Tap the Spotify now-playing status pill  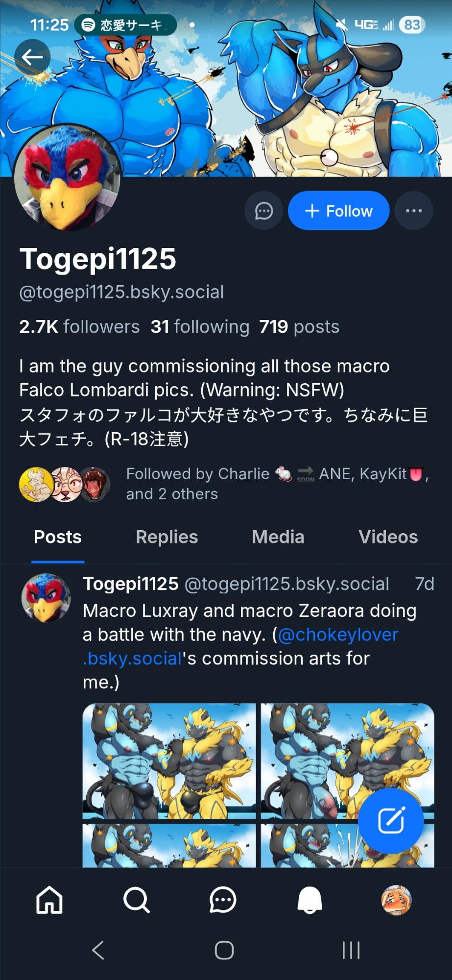125,25
